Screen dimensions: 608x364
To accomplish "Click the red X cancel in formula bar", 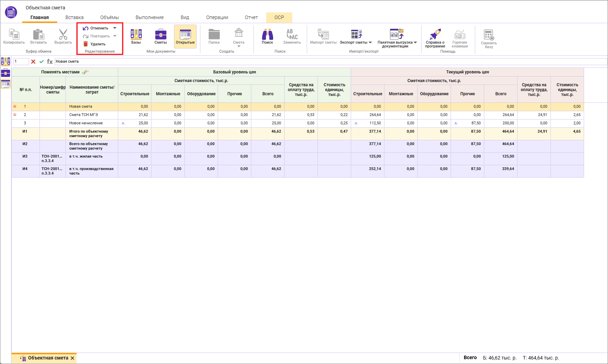I will pyautogui.click(x=33, y=62).
